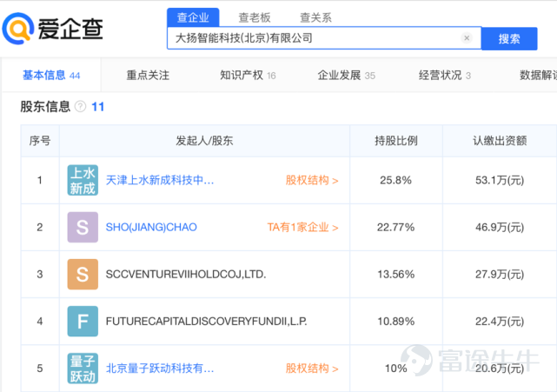Image resolution: width=557 pixels, height=392 pixels.
Task: Expand 股权结构 for 天津上水新成
Action: pos(312,180)
